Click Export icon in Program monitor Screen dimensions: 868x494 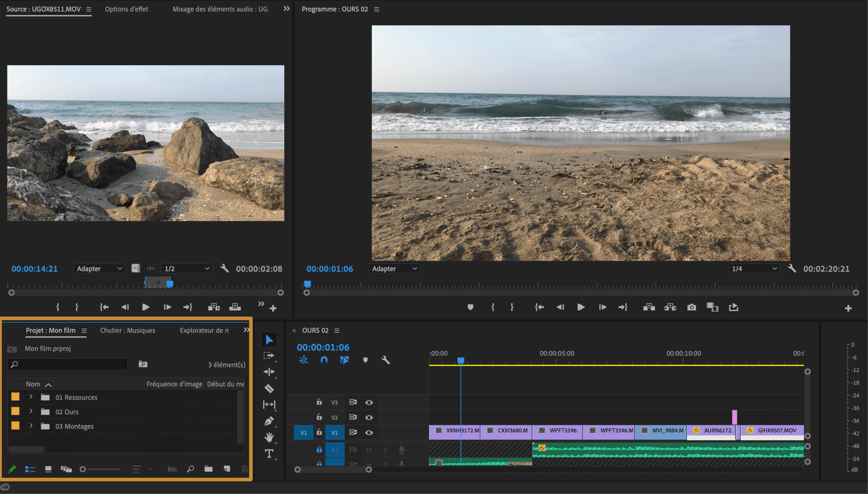coord(733,307)
